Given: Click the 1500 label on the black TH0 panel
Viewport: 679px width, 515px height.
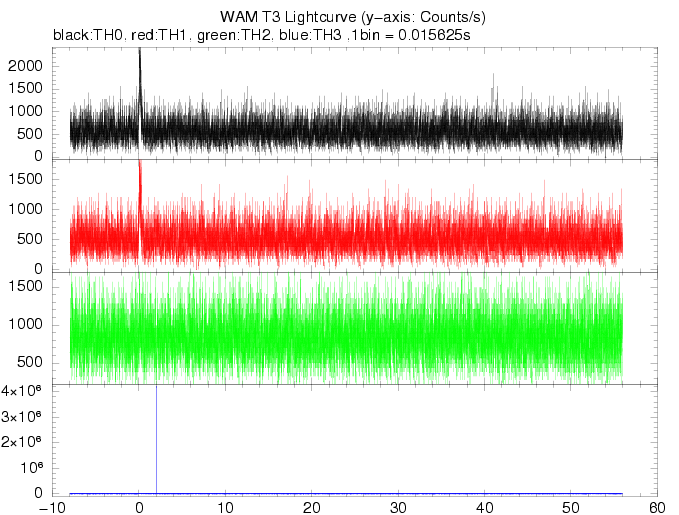Looking at the screenshot, I should [x=26, y=88].
